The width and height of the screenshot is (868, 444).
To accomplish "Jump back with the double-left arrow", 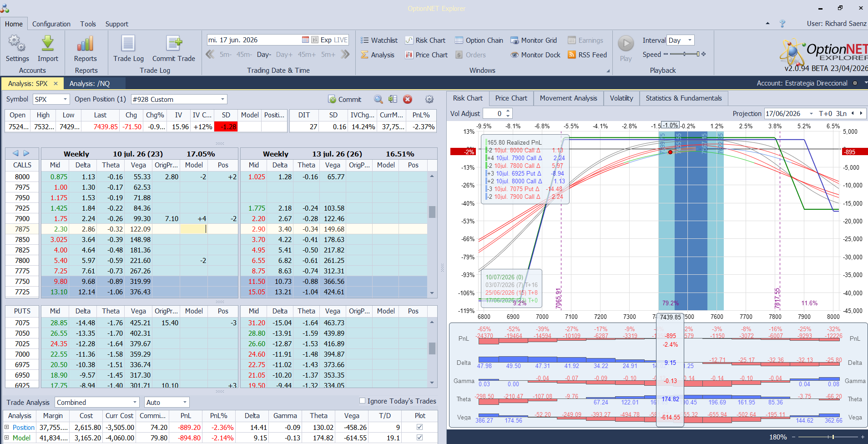I will click(210, 55).
